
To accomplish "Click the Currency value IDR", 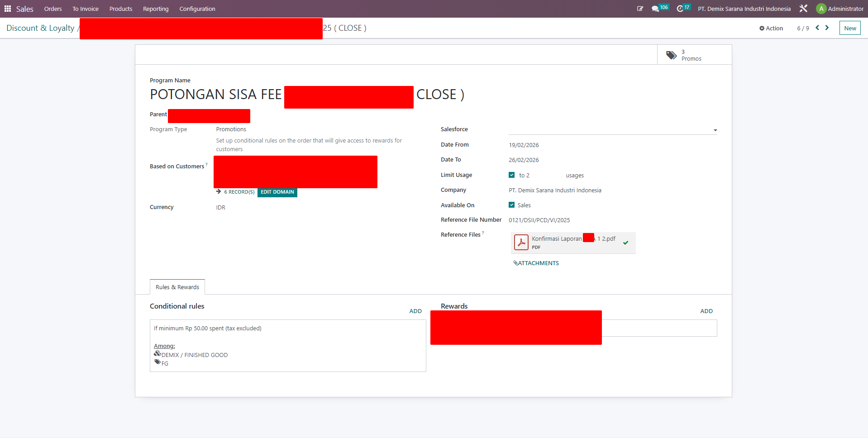I will click(220, 208).
